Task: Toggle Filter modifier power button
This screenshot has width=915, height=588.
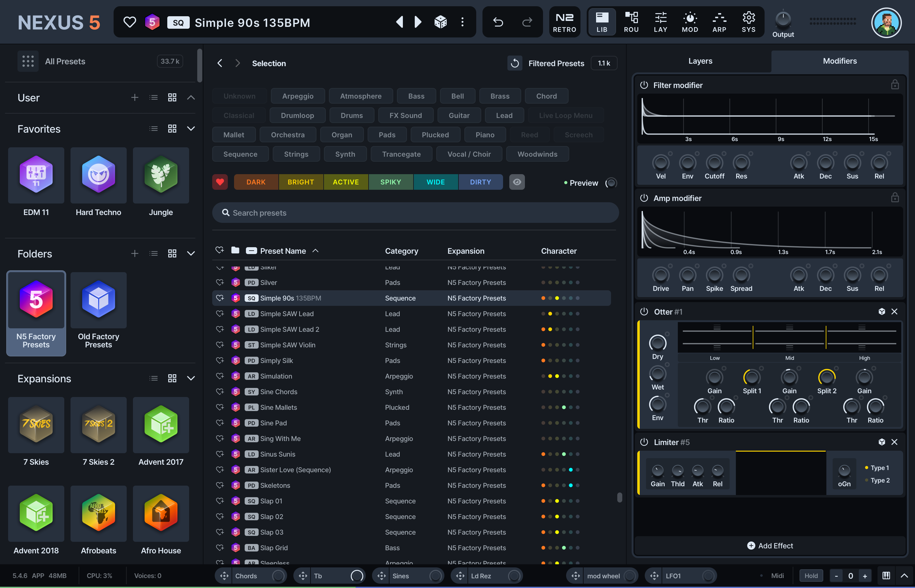Action: 644,85
